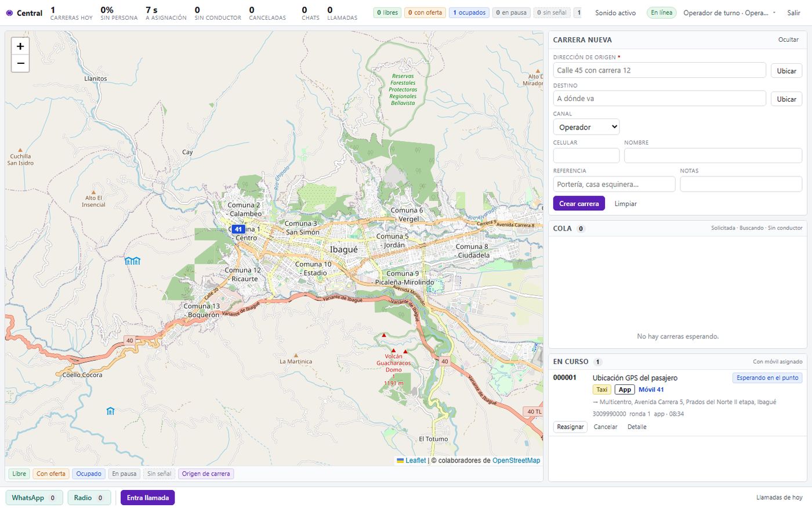Hide the Carrera Nueva panel via Ocultar
Viewport: 812px width, 508px height.
point(788,39)
